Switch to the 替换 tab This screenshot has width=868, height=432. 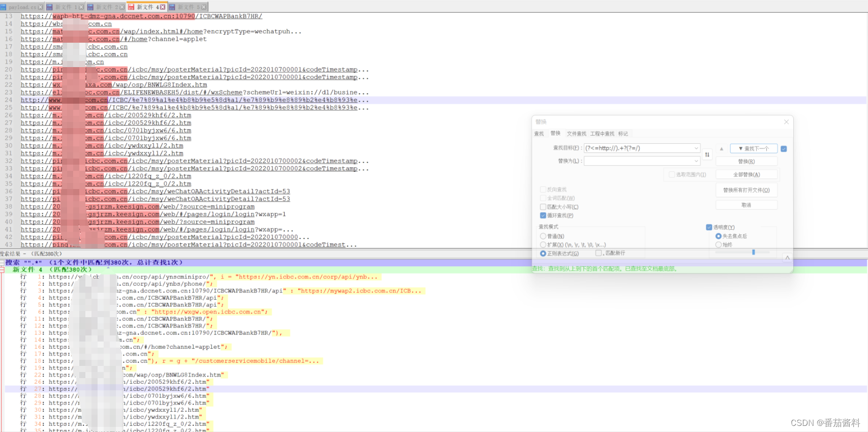[x=555, y=133]
